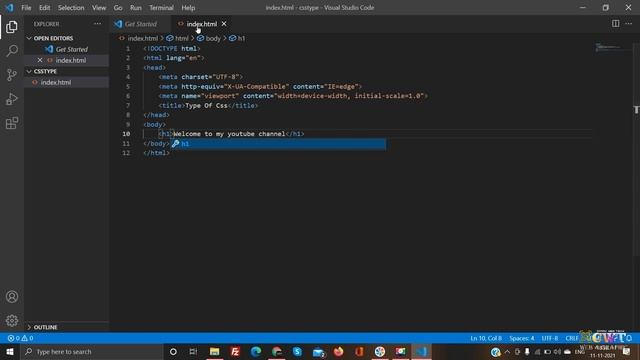Close index.html in Open Editors list
Screen dimensions: 640x360
40,60
